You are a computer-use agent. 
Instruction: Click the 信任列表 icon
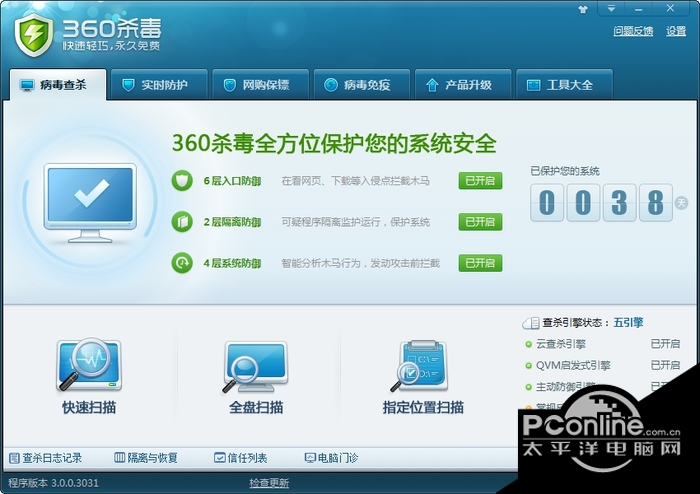tap(220, 457)
